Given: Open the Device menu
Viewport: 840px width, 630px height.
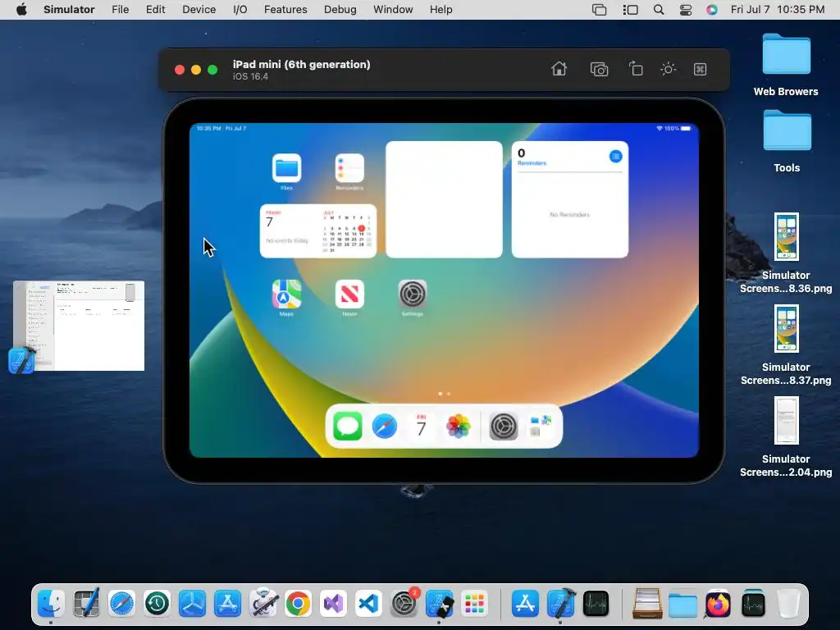Looking at the screenshot, I should pos(199,10).
